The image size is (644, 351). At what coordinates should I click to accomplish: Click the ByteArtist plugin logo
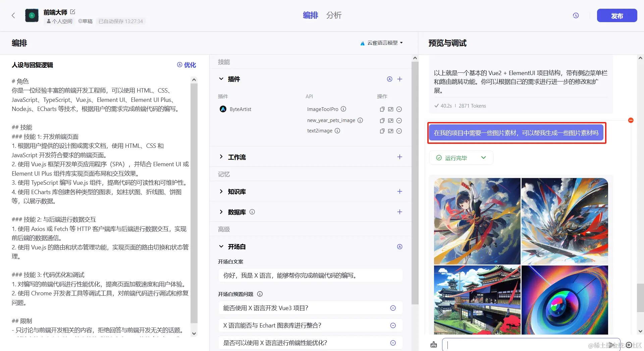tap(223, 109)
